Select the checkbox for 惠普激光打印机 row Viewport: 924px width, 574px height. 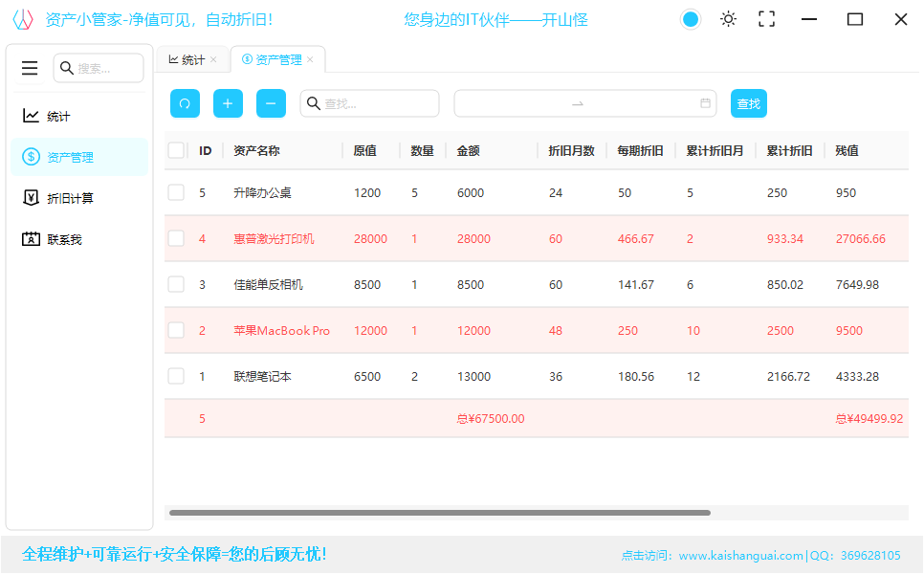[176, 238]
